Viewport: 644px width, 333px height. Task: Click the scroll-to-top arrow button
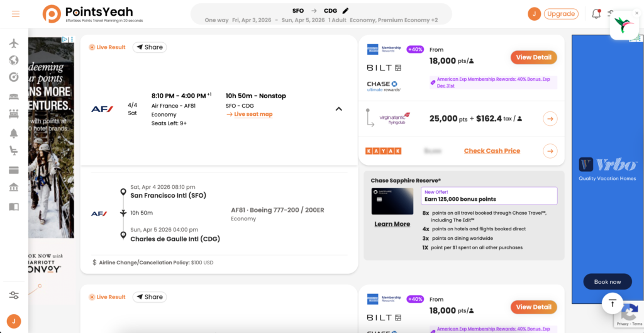(x=613, y=304)
